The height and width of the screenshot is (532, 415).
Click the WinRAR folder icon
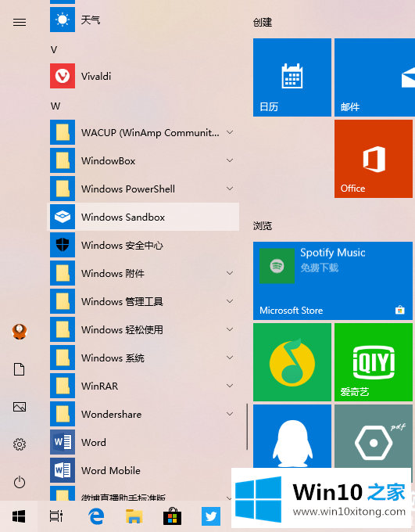pyautogui.click(x=63, y=386)
